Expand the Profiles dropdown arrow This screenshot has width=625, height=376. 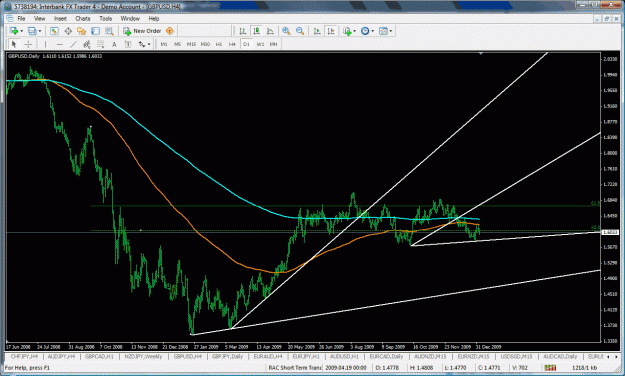40,31
